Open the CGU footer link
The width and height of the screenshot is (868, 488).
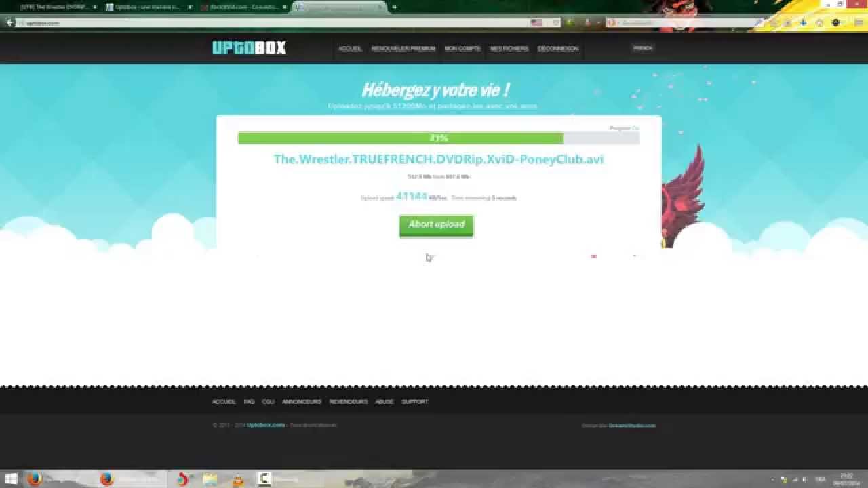268,401
